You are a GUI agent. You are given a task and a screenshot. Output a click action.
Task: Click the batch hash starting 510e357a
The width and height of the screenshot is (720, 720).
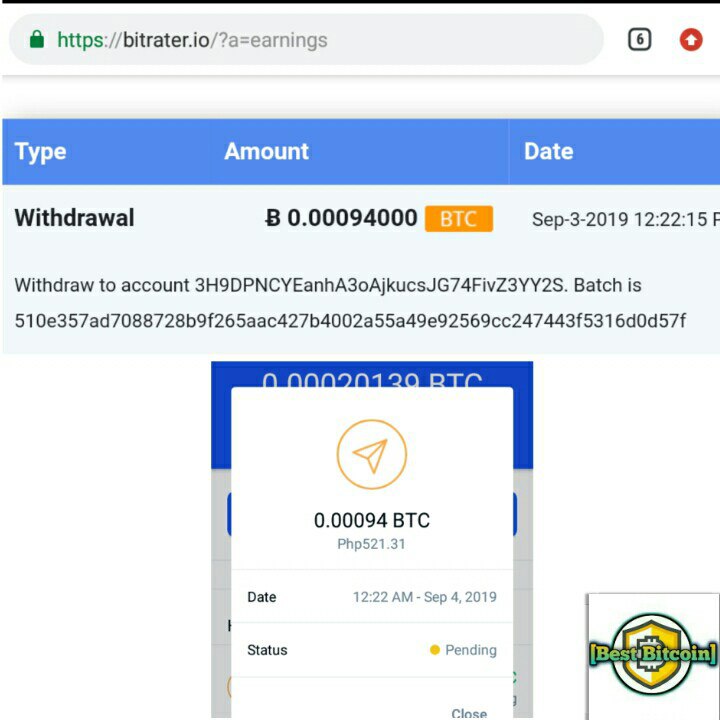[x=350, y=321]
